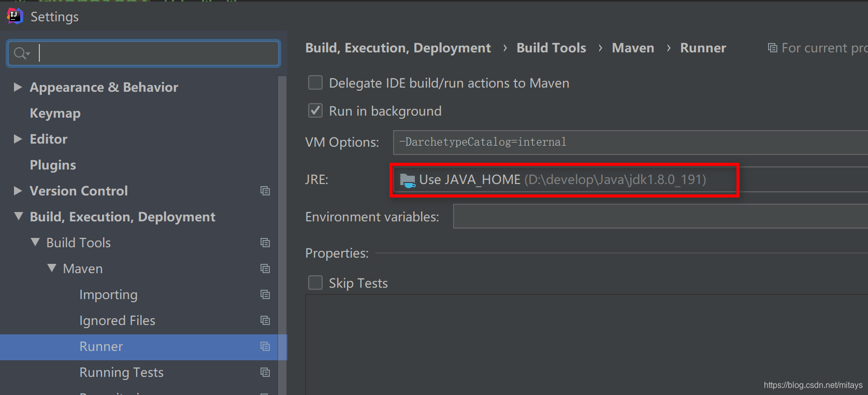Open Running Tests under Maven
The image size is (868, 395).
[121, 372]
